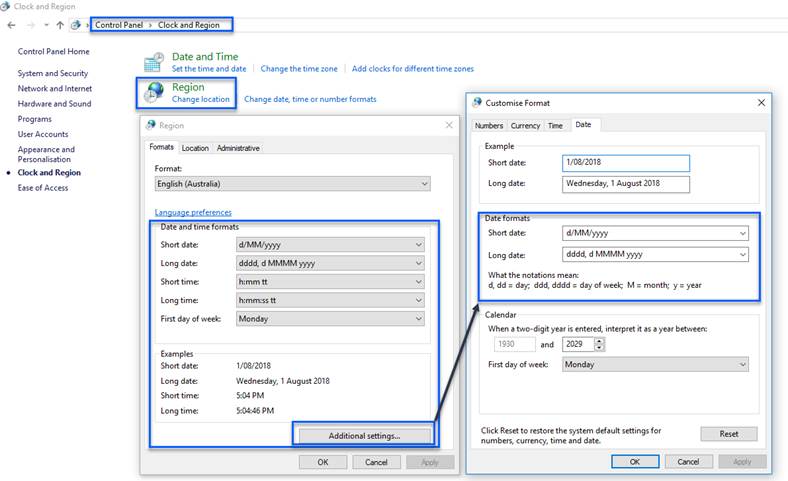Select the 2029 two-digit year field
Viewport: 788px width, 481px height.
pos(578,344)
